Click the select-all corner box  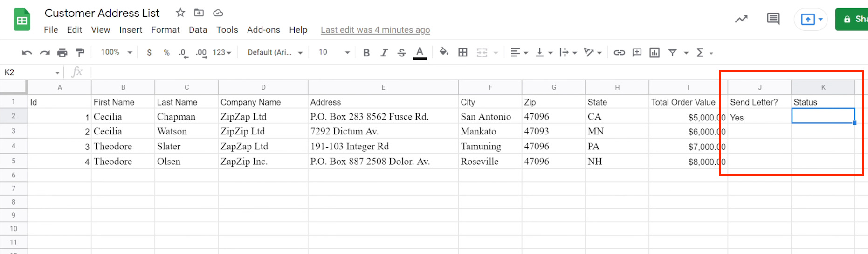(14, 87)
